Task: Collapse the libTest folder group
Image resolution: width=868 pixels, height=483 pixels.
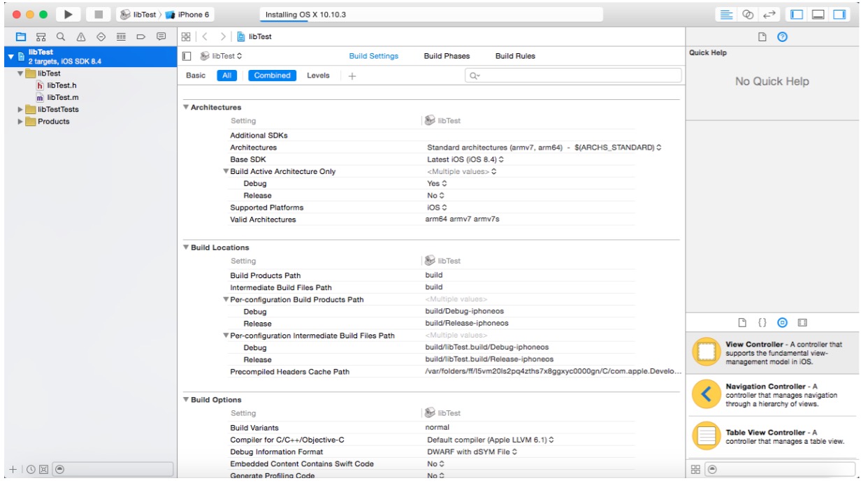Action: tap(20, 73)
